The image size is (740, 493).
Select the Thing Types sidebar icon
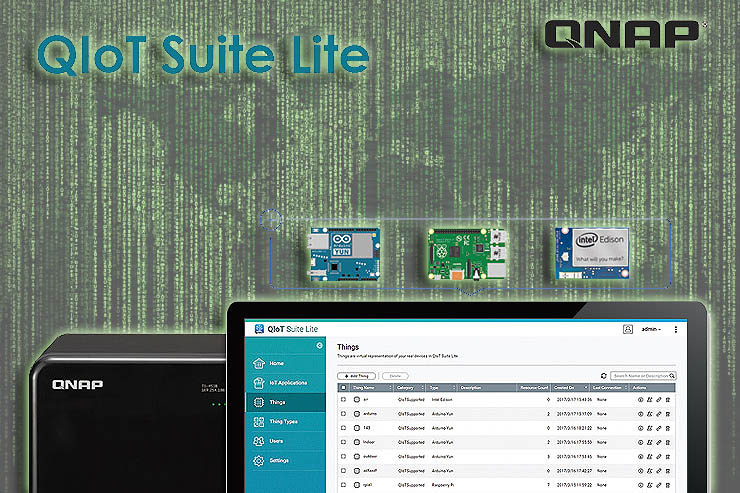coord(256,422)
